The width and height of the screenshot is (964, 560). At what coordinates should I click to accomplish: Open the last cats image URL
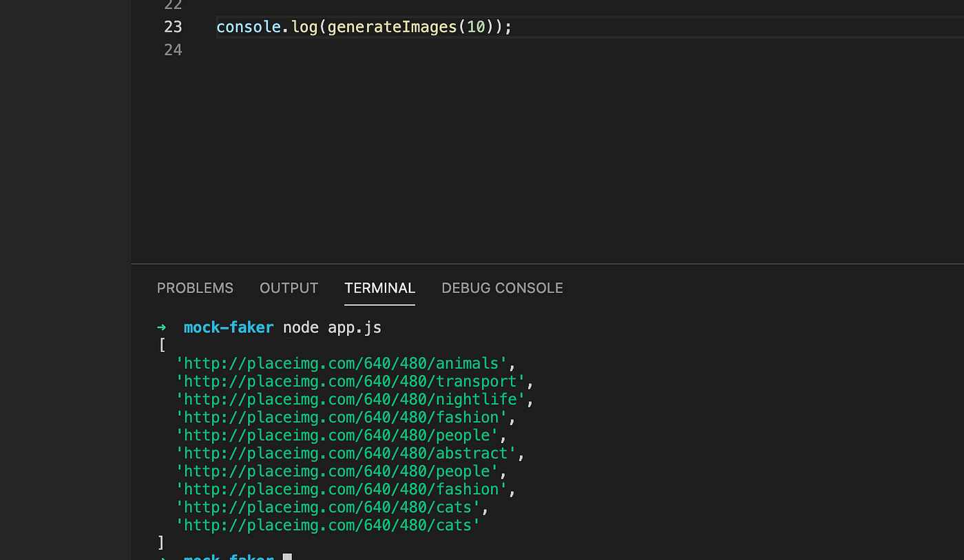(329, 525)
